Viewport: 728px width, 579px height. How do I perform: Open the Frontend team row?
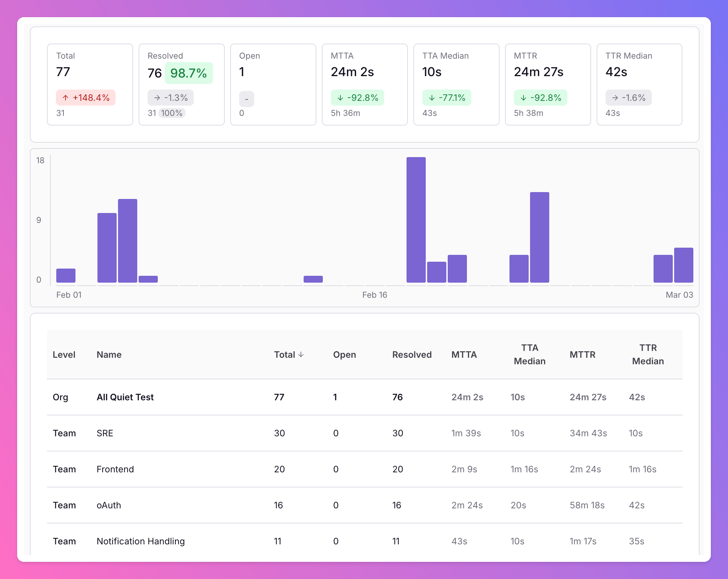[115, 469]
